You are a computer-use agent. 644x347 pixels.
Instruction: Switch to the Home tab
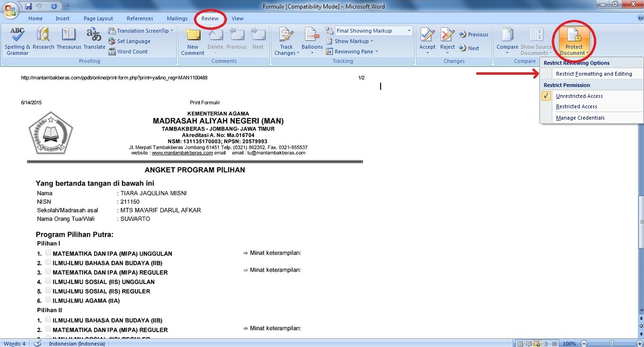(x=35, y=18)
